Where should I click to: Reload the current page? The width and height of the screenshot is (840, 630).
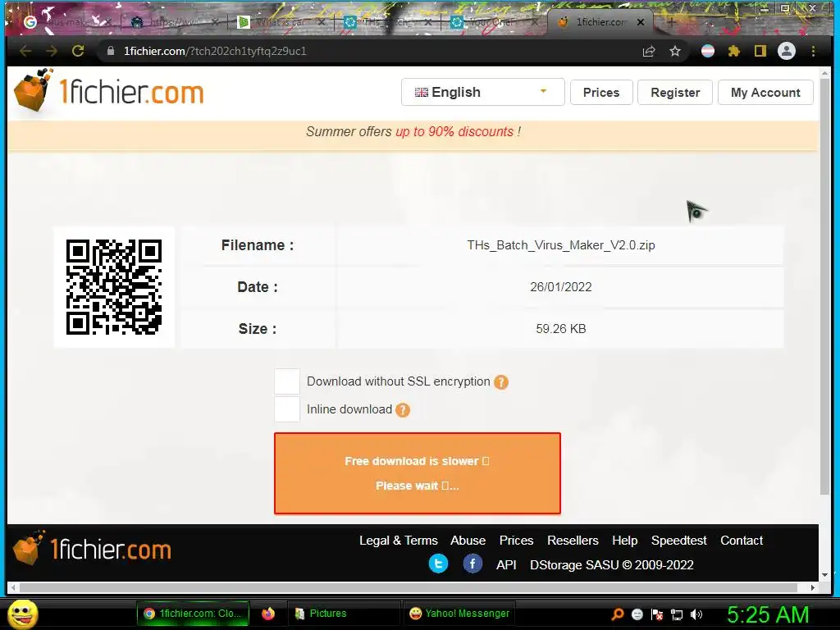(78, 51)
